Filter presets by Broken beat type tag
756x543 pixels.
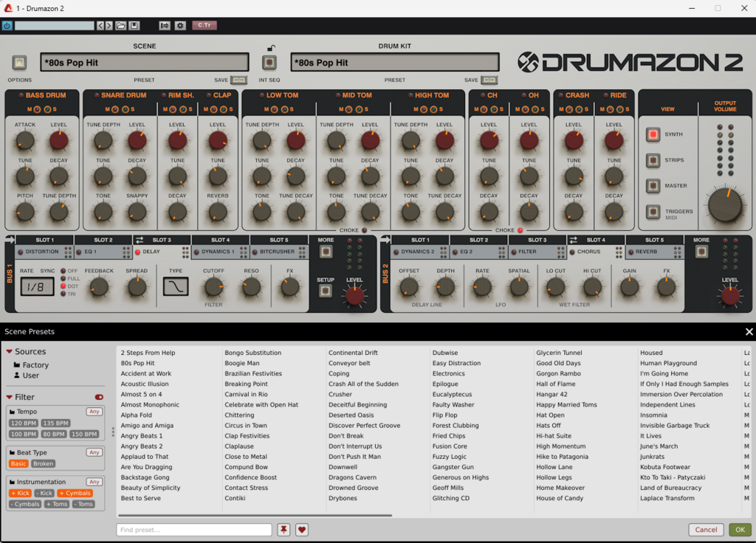(43, 463)
